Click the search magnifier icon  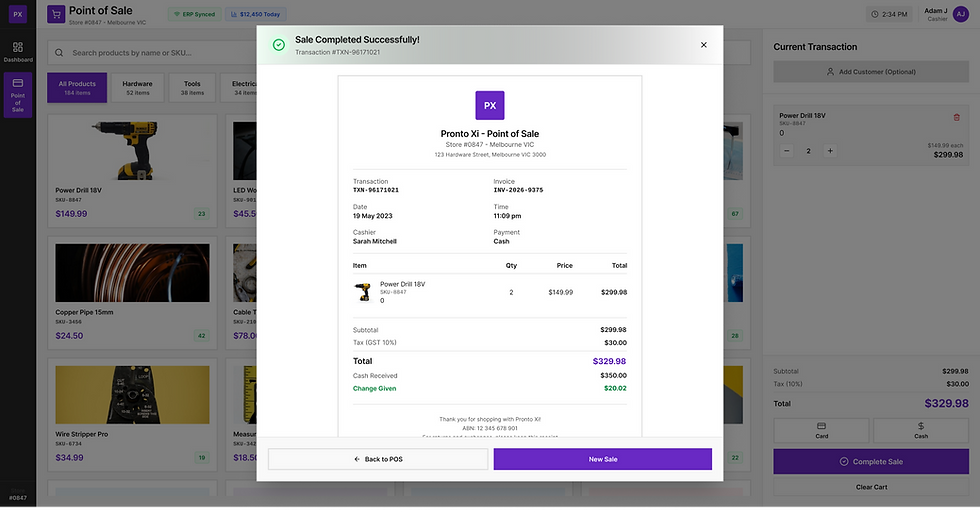(x=59, y=53)
